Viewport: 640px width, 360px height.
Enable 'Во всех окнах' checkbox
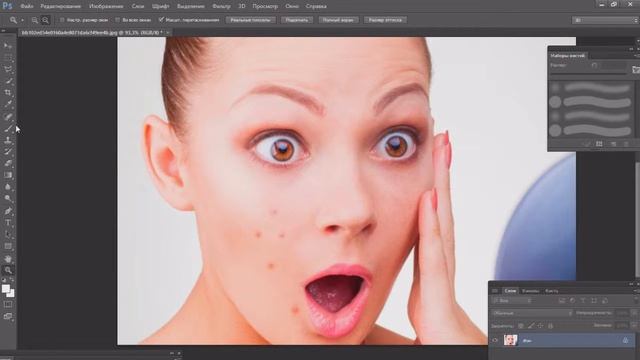118,20
